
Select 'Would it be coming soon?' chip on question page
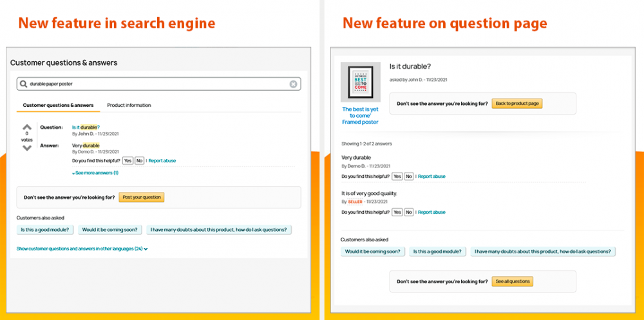[373, 252]
